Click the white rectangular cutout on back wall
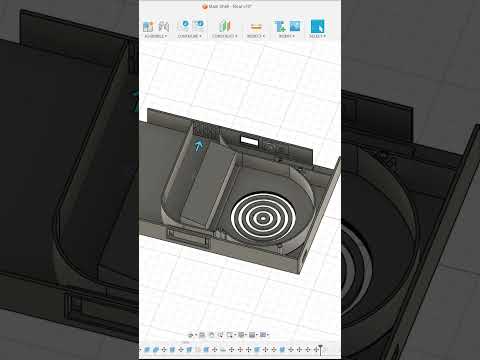This screenshot has width=480, height=360. tap(249, 141)
